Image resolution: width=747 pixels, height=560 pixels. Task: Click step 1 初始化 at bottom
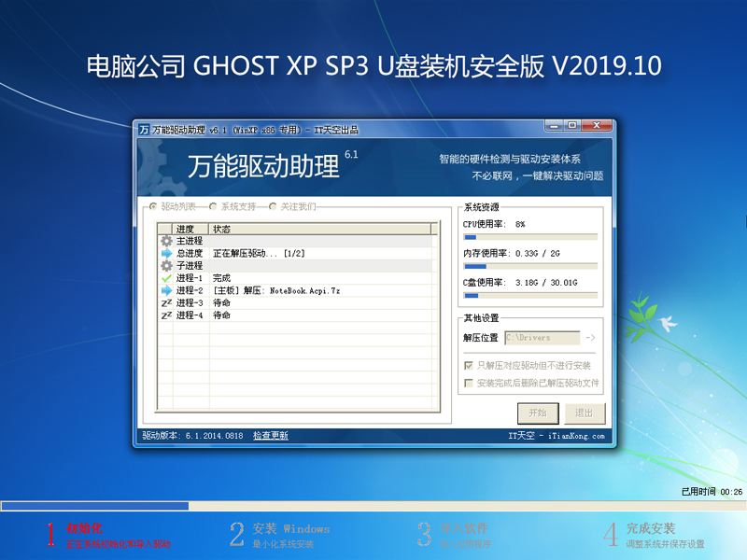tap(108, 535)
